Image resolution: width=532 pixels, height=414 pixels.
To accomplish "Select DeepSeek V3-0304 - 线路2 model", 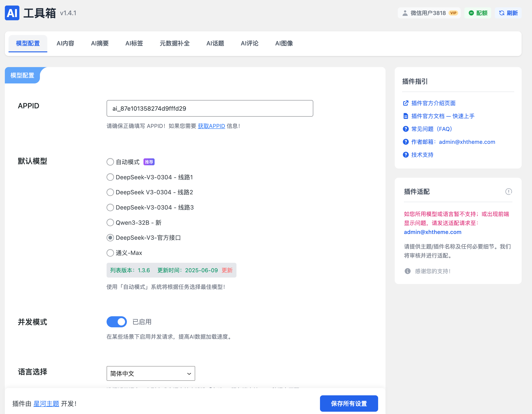I will click(x=110, y=192).
